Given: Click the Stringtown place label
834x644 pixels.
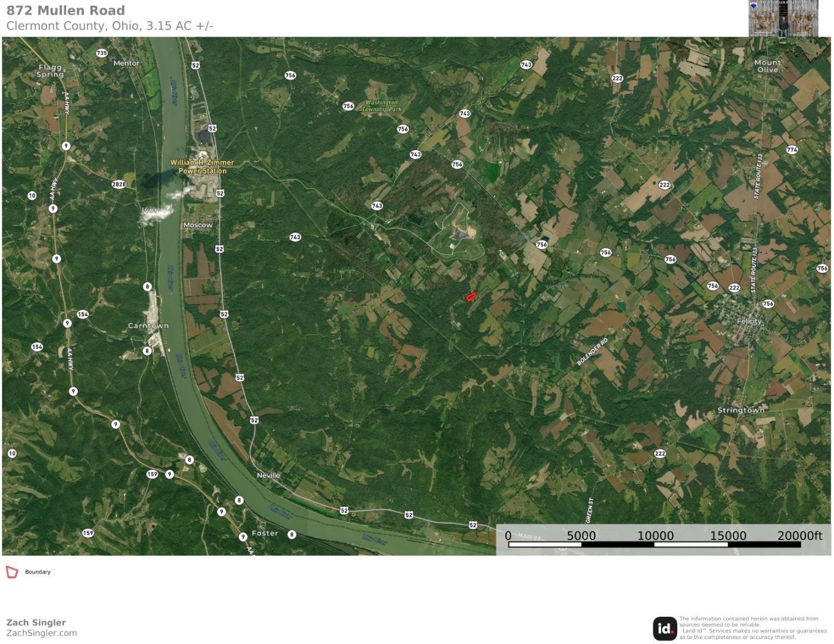Looking at the screenshot, I should [741, 410].
